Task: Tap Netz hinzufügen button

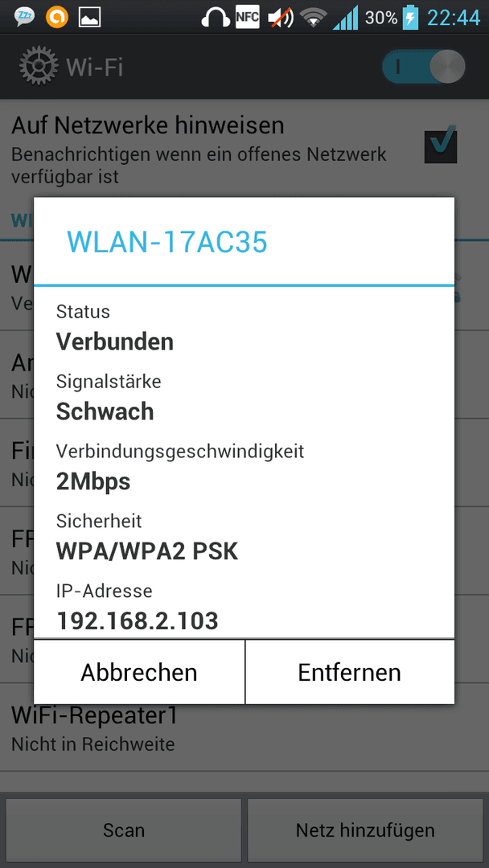Action: click(x=365, y=829)
